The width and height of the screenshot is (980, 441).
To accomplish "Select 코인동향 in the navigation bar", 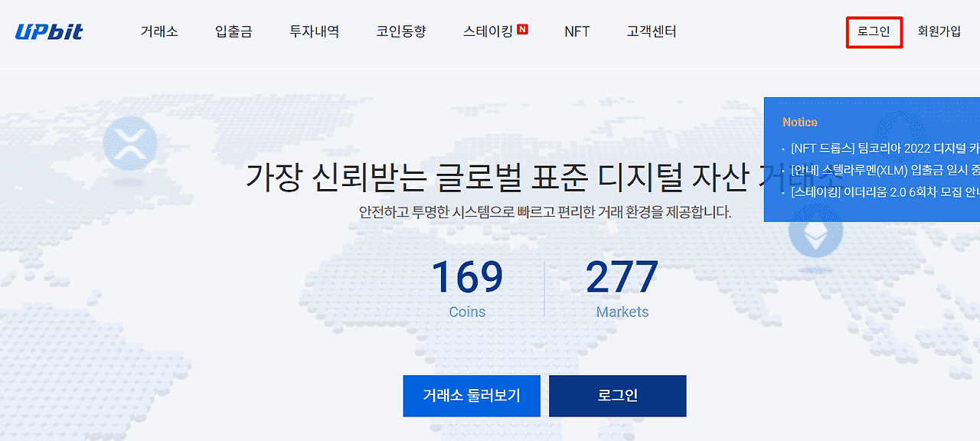I will click(x=401, y=31).
